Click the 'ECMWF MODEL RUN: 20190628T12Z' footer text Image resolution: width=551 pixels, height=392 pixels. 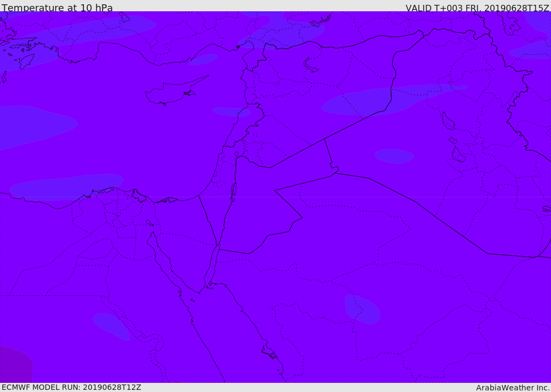(72, 388)
